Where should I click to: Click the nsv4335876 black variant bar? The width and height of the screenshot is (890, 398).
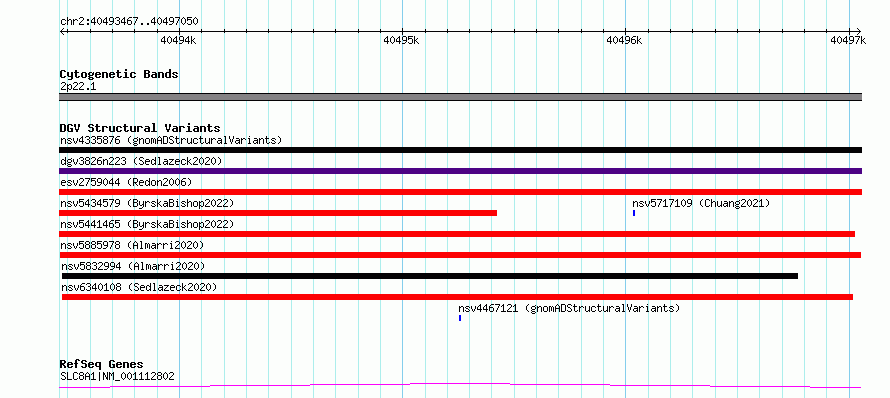tap(460, 150)
